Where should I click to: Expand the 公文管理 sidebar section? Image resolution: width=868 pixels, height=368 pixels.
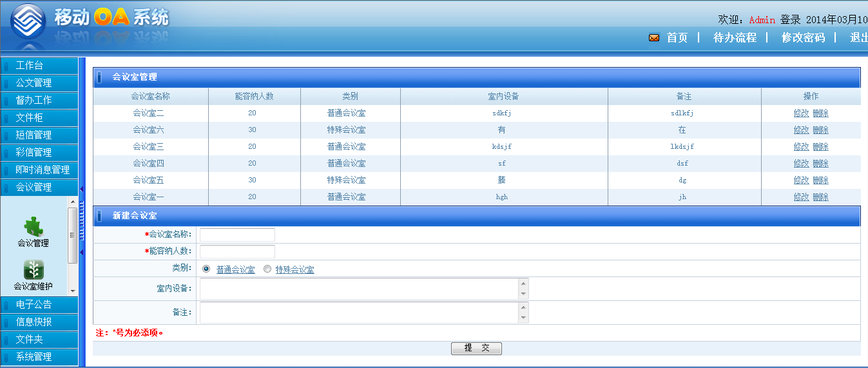coord(39,83)
